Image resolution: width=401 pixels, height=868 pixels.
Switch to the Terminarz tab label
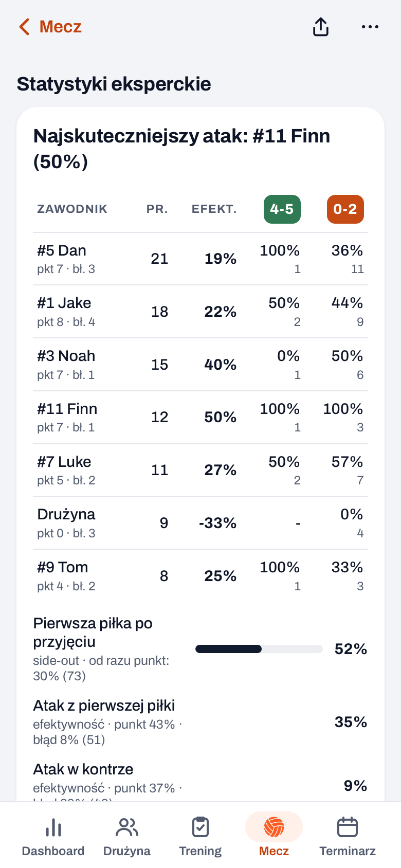click(x=348, y=851)
